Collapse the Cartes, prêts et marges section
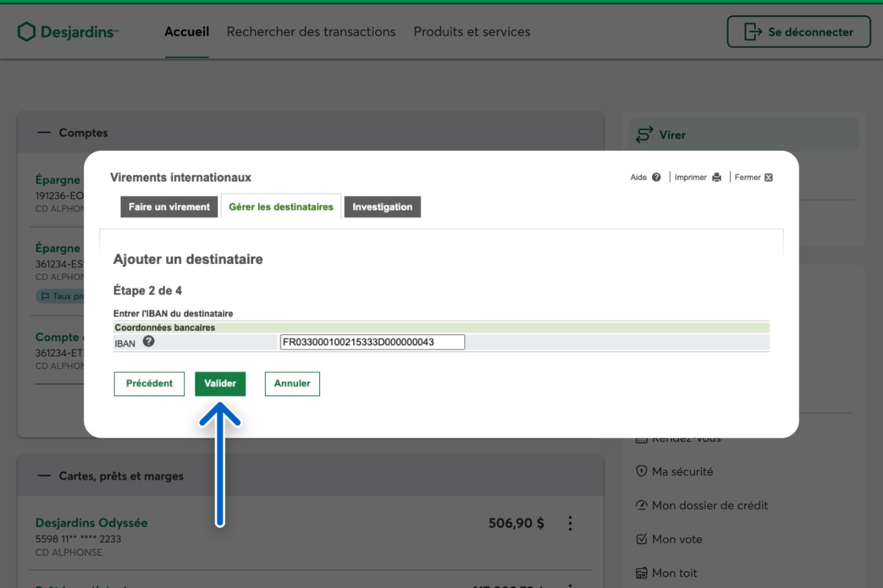 [x=44, y=476]
